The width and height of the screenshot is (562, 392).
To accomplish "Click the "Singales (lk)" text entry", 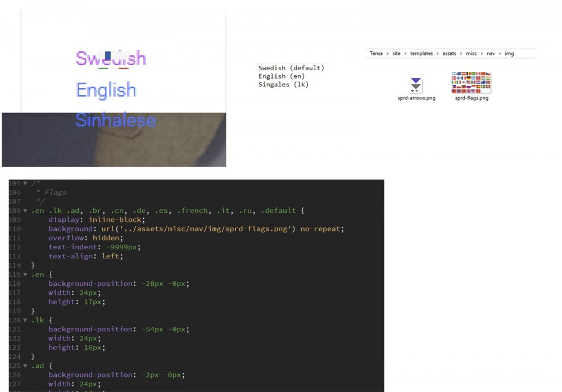I will tap(283, 84).
